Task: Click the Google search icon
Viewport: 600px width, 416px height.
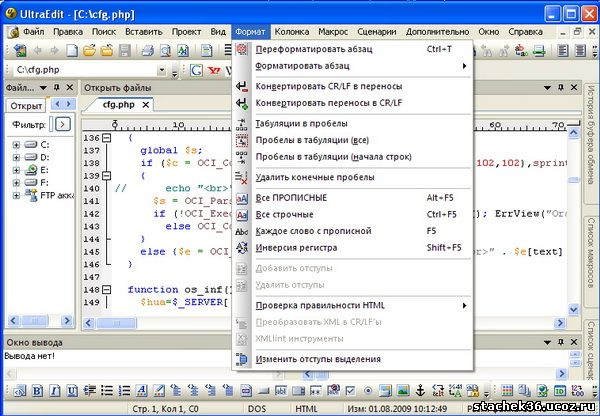Action: 196,70
